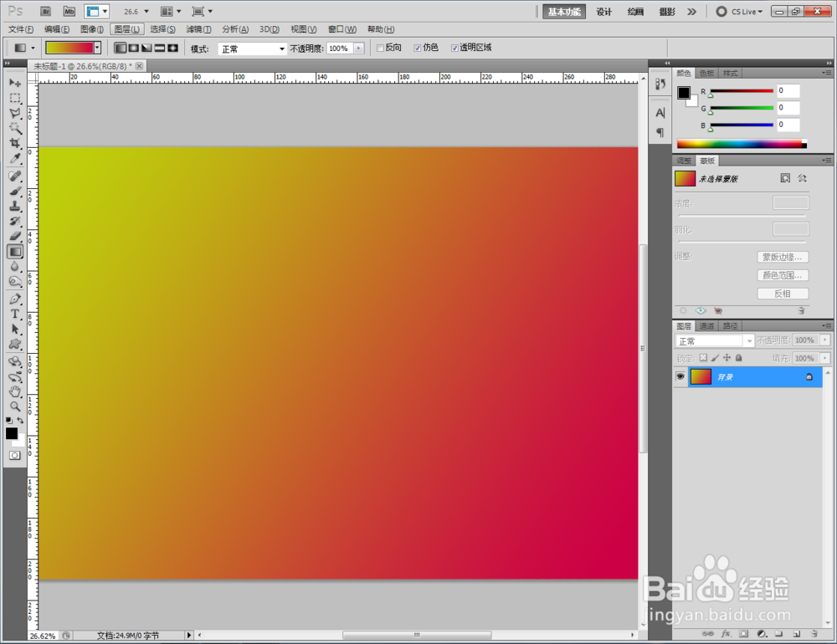Screen dimensions: 837x644
Task: Add a pixel mask in 蒙版 panel
Action: click(x=785, y=178)
